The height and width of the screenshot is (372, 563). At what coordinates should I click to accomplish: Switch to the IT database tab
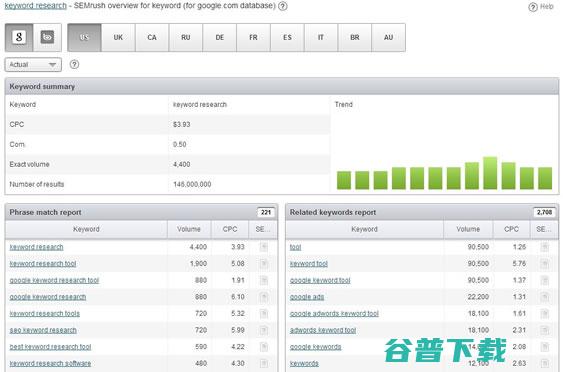click(321, 37)
